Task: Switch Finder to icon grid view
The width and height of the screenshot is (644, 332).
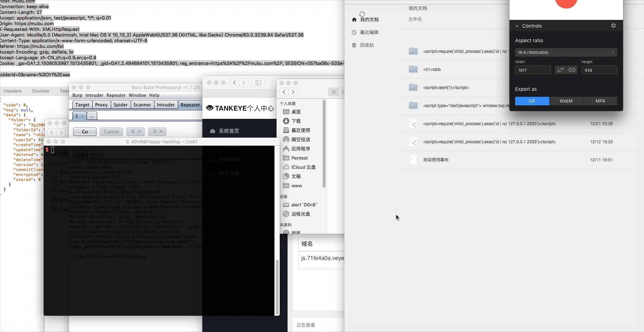Action: point(333,92)
